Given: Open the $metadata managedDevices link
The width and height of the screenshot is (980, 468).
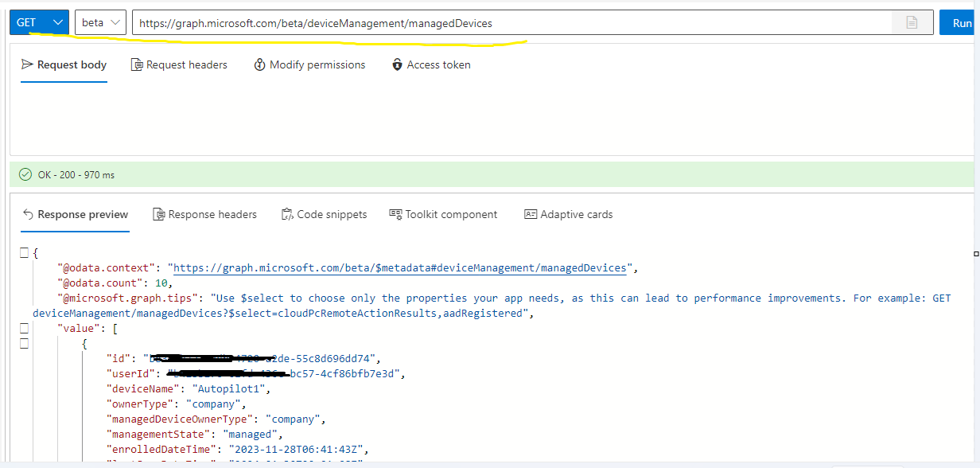Looking at the screenshot, I should tap(400, 268).
